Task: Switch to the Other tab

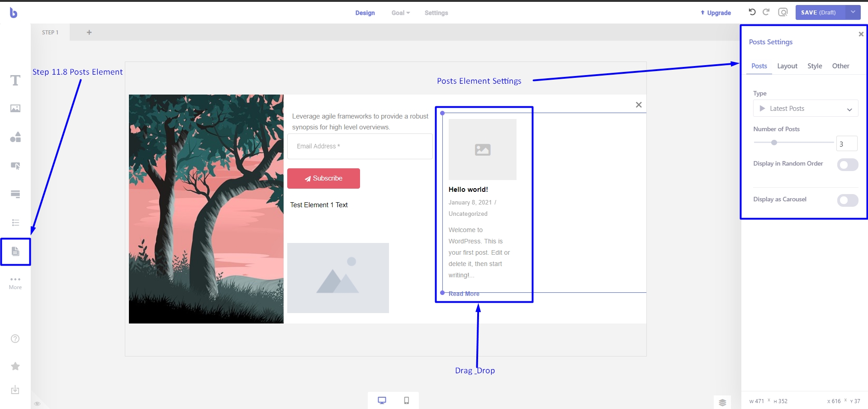Action: coord(841,66)
